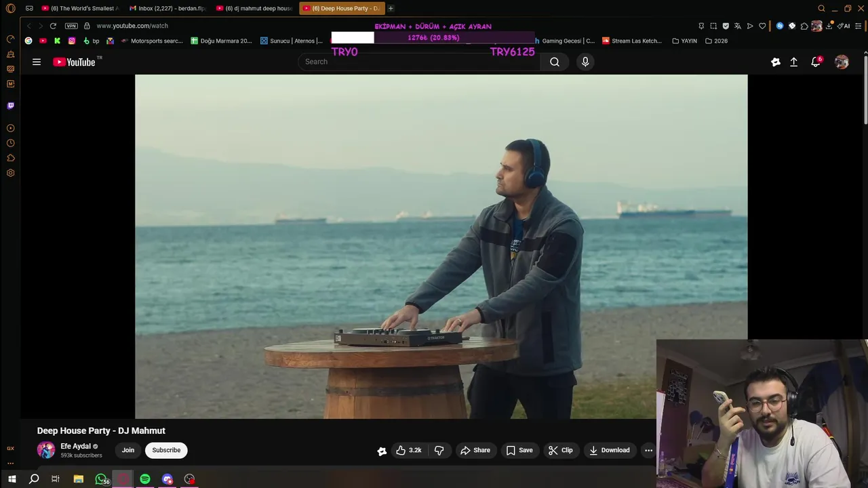The width and height of the screenshot is (868, 488).
Task: Open sidebar history clock icon
Action: point(10,143)
